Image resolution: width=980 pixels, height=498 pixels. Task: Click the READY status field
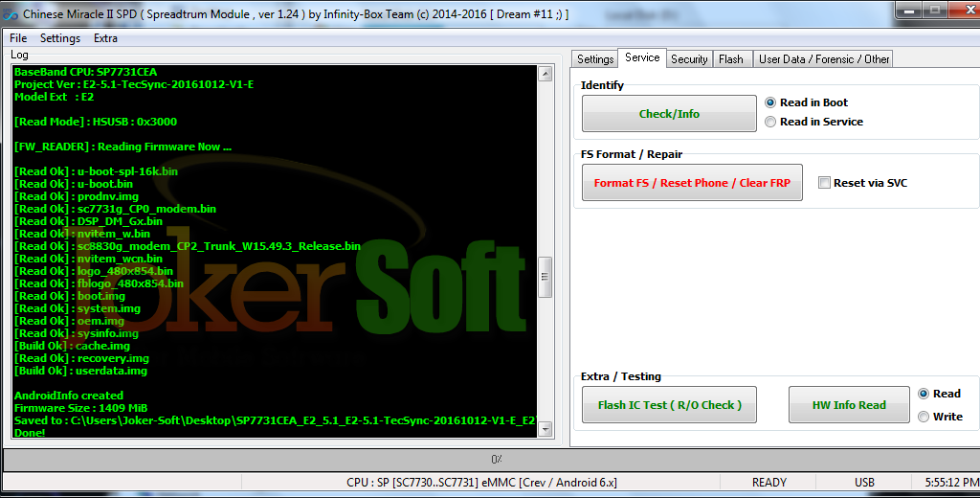pyautogui.click(x=768, y=483)
